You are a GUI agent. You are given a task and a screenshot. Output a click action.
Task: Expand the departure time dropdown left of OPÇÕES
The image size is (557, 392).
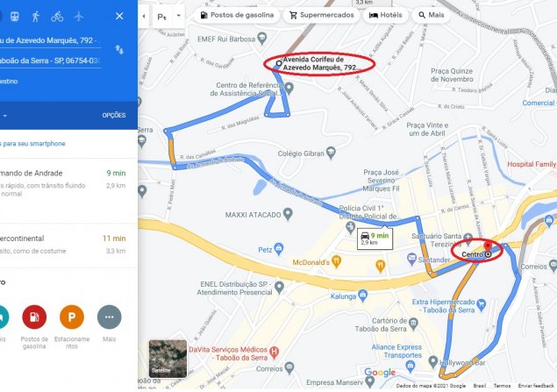click(5, 116)
